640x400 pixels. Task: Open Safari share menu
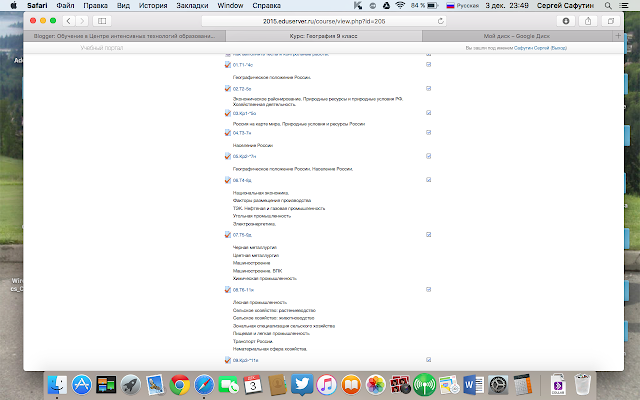(588, 21)
